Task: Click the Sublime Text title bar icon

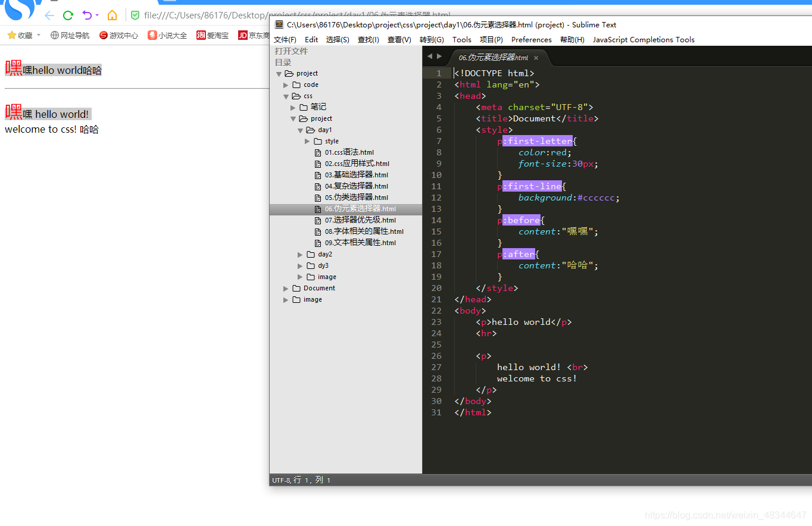Action: click(279, 24)
